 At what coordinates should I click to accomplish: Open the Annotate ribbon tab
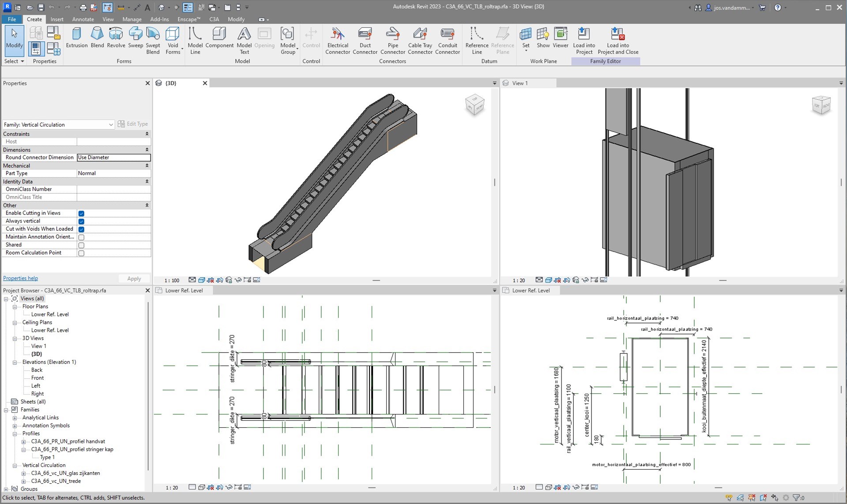[x=83, y=19]
